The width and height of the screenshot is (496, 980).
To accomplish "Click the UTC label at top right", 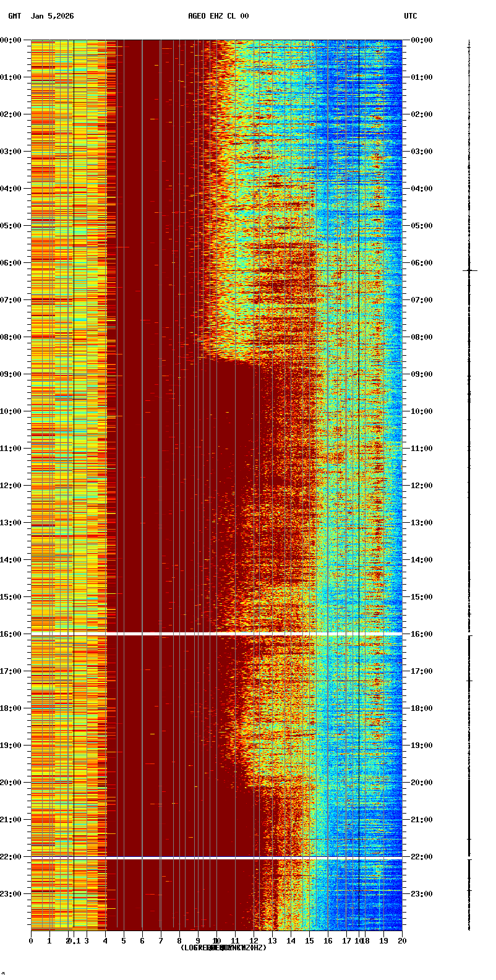I will click(x=411, y=16).
